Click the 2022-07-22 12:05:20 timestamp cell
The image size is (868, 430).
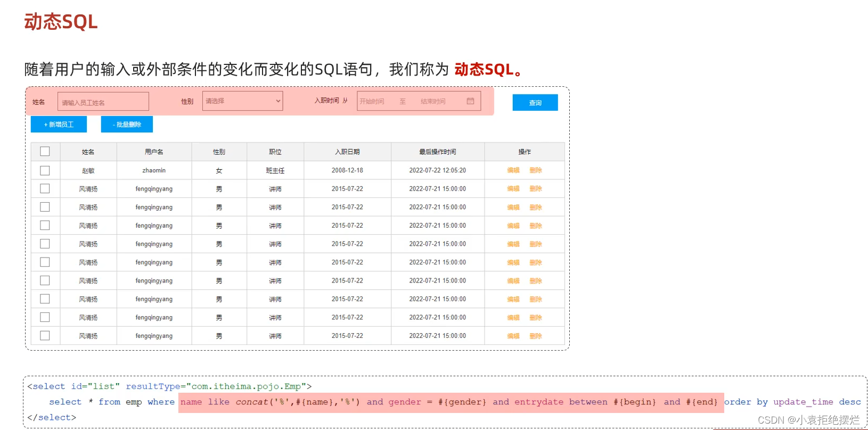point(438,170)
